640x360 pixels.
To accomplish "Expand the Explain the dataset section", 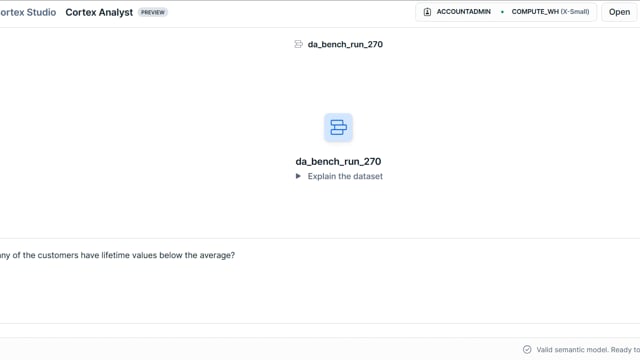I will click(339, 176).
